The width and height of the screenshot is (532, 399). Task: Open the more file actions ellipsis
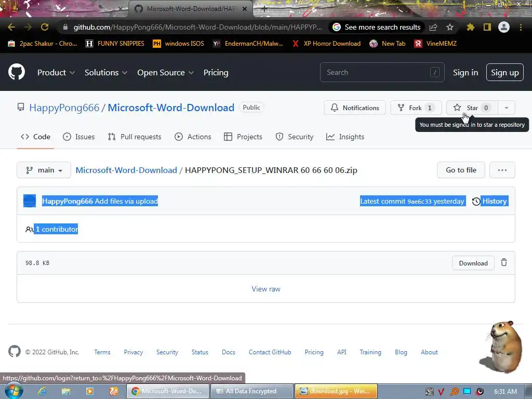coord(502,170)
